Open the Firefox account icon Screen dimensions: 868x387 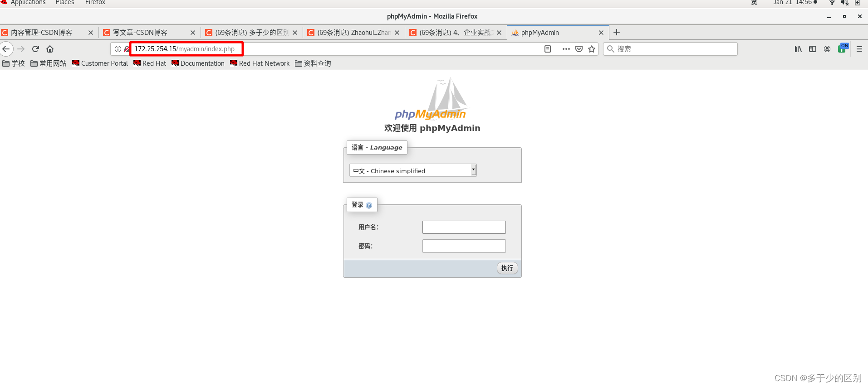point(827,49)
